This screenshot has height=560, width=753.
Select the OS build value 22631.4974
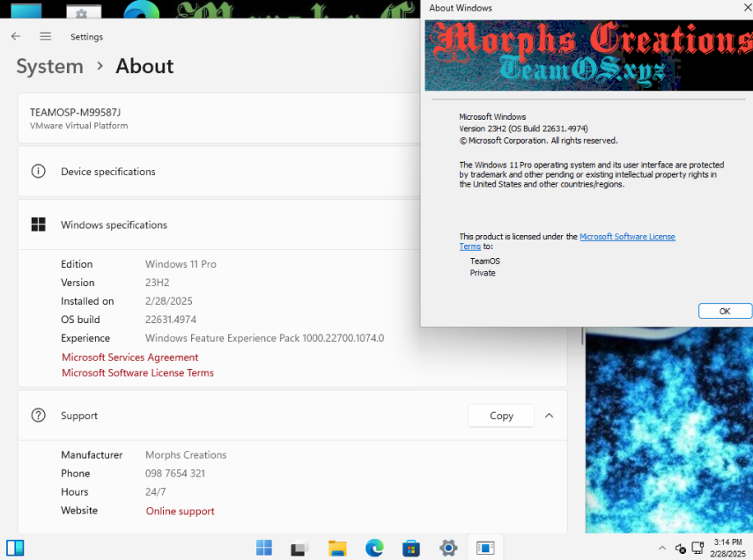pyautogui.click(x=171, y=320)
